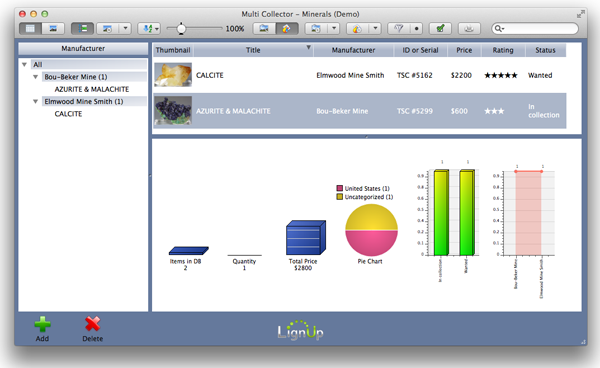Click the Wanted status cell
Screen dimensions: 600x368
(540, 75)
